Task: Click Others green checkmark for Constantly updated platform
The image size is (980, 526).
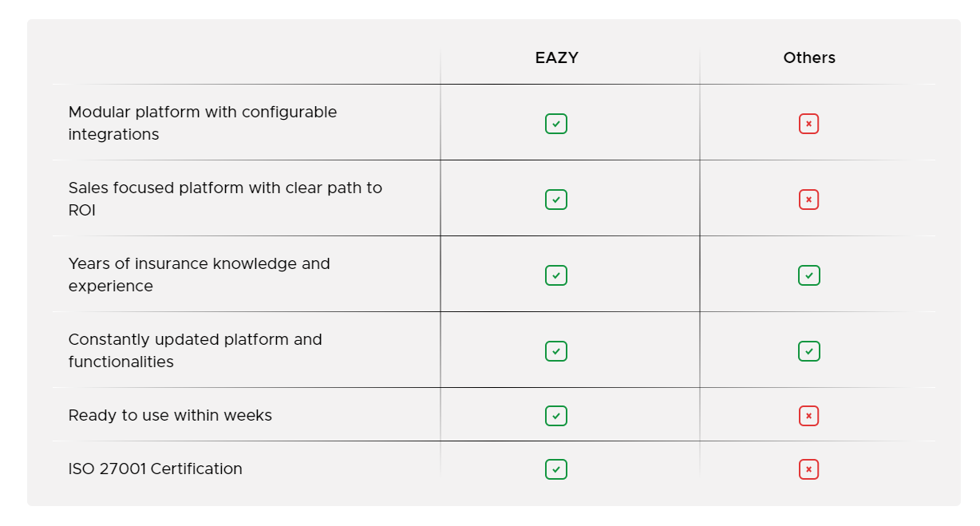Action: [x=808, y=351]
